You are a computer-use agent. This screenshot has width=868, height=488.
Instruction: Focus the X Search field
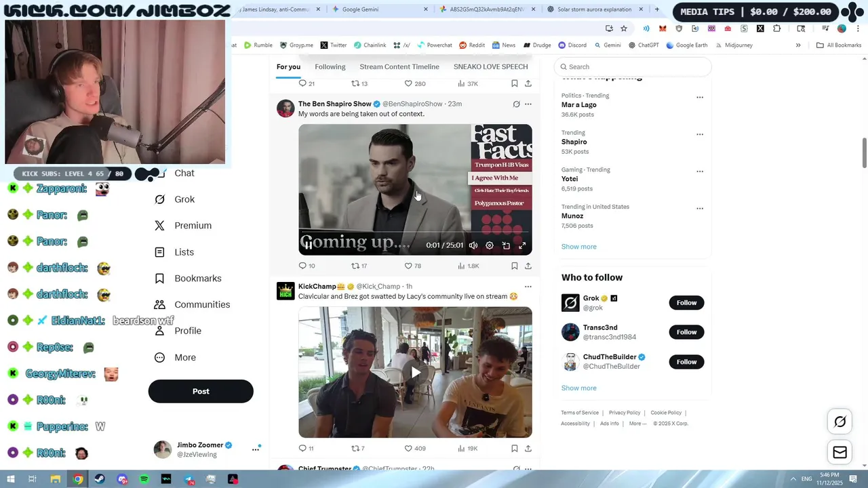633,66
